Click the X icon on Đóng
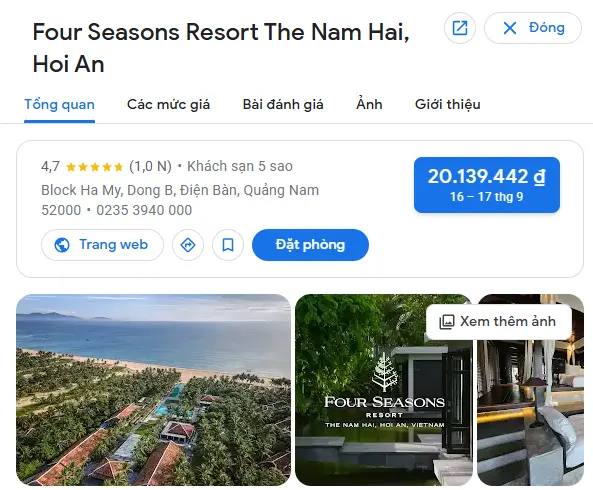 pyautogui.click(x=510, y=28)
